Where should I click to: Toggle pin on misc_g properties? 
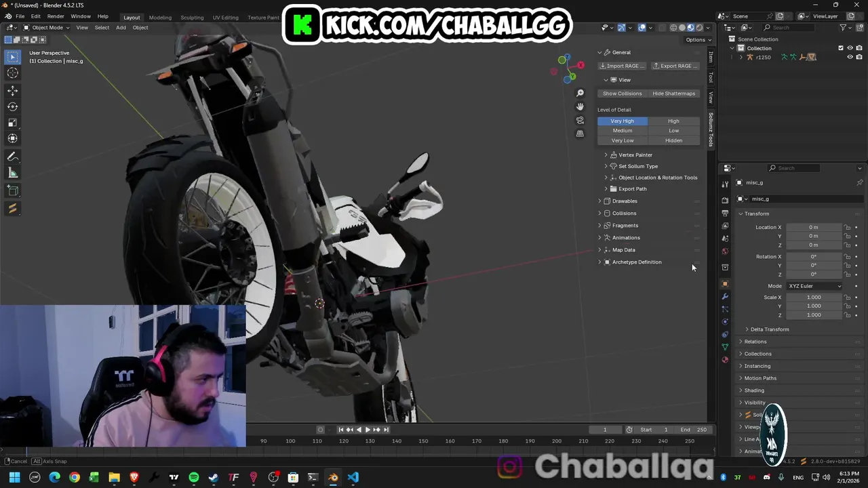coord(860,182)
